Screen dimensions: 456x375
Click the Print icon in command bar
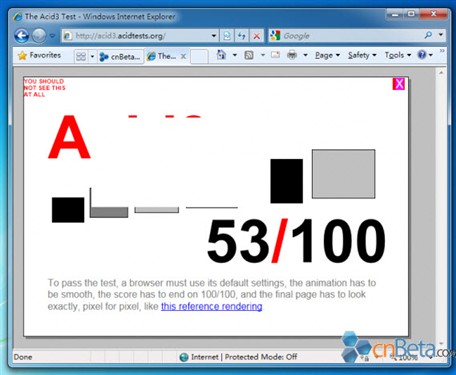pos(292,55)
